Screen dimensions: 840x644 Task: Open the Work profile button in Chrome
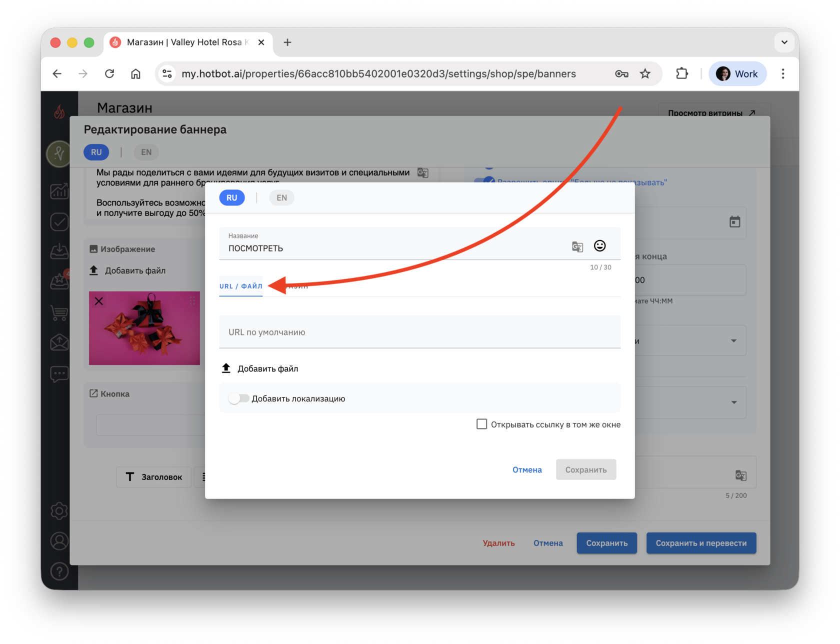click(x=737, y=74)
